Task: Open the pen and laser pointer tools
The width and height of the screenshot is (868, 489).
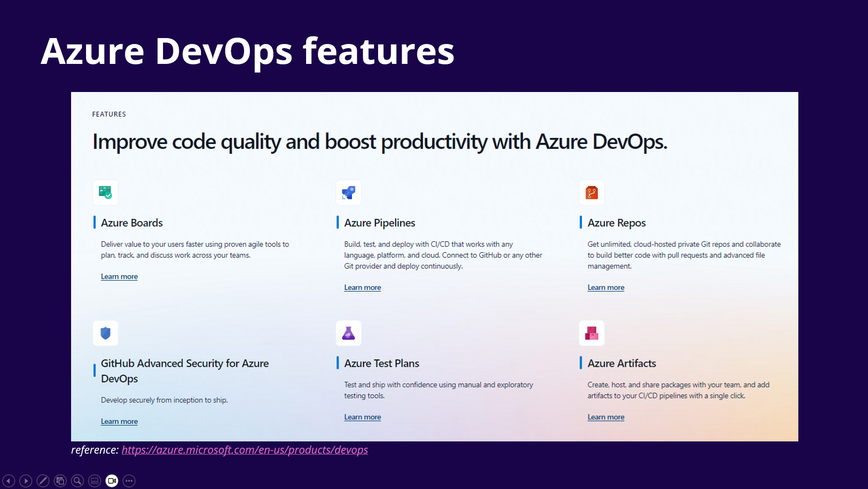Action: 43,480
